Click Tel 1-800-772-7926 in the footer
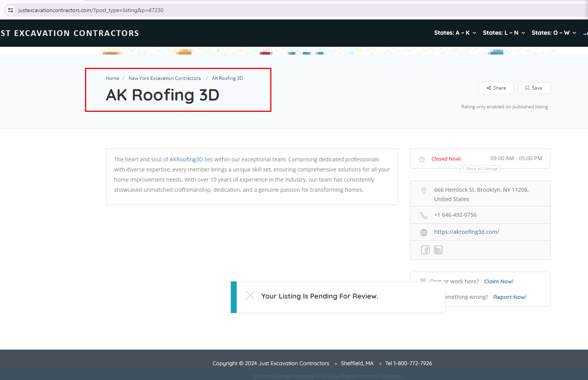588x380 pixels. tap(409, 363)
